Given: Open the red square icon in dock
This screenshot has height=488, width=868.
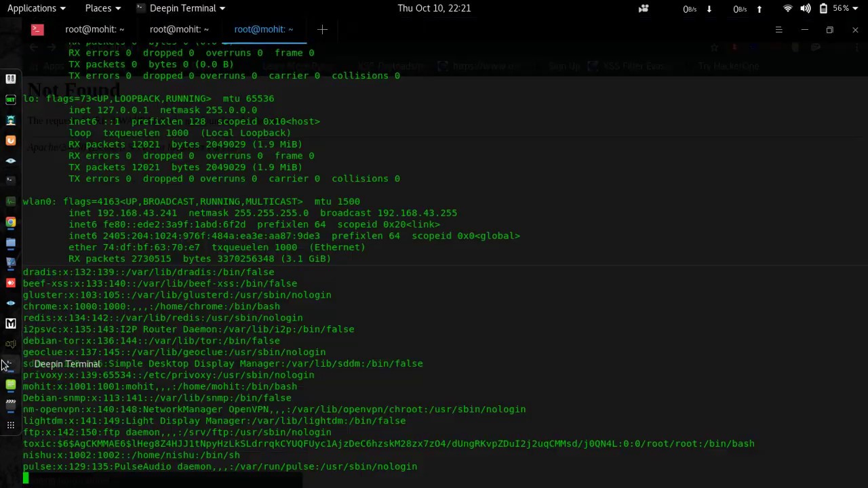Looking at the screenshot, I should [x=11, y=283].
